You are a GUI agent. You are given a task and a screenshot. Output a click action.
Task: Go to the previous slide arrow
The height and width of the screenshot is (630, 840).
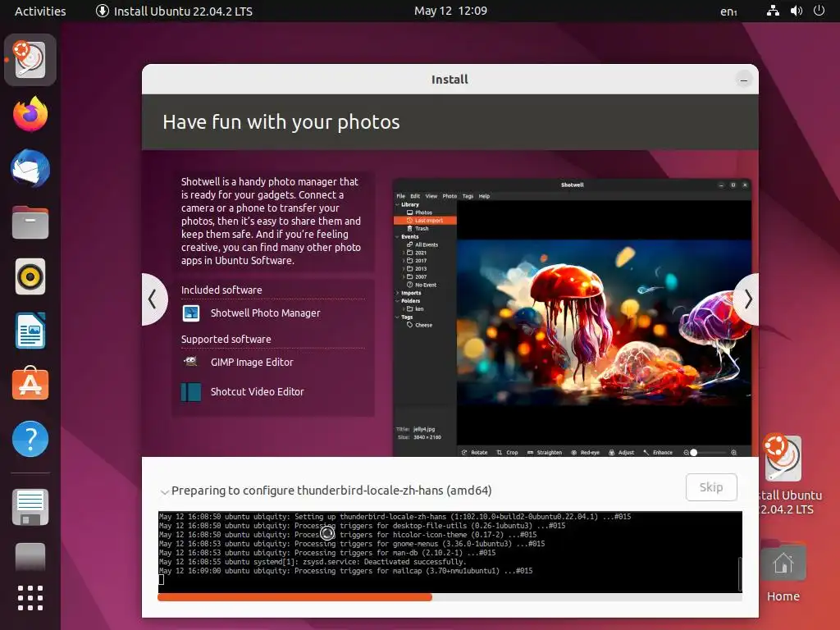point(153,299)
